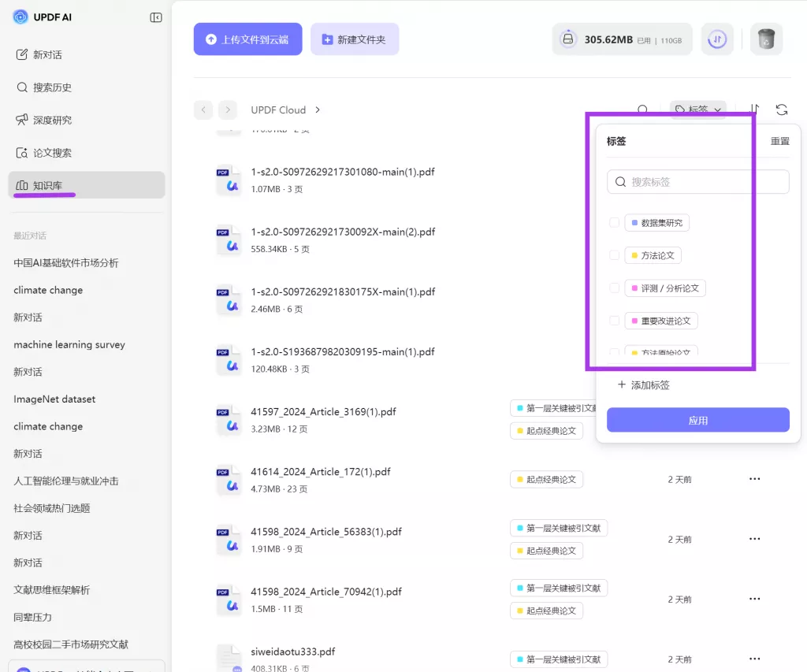Click the sort order icon
The height and width of the screenshot is (672, 807).
coord(754,110)
